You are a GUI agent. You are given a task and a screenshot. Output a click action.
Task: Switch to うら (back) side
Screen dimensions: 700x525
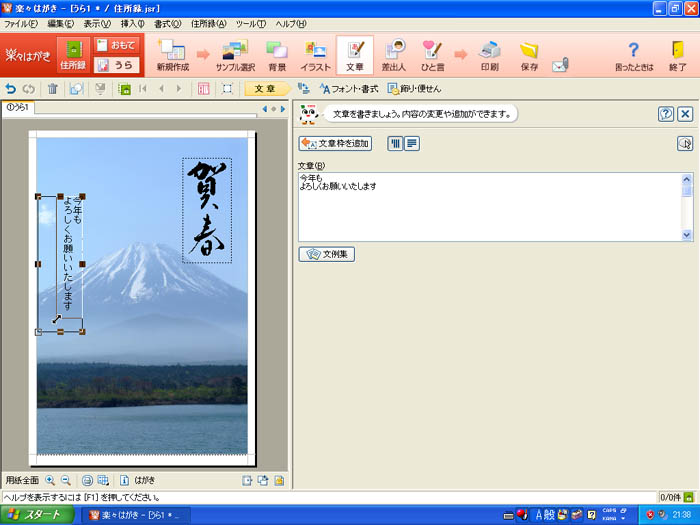click(117, 65)
